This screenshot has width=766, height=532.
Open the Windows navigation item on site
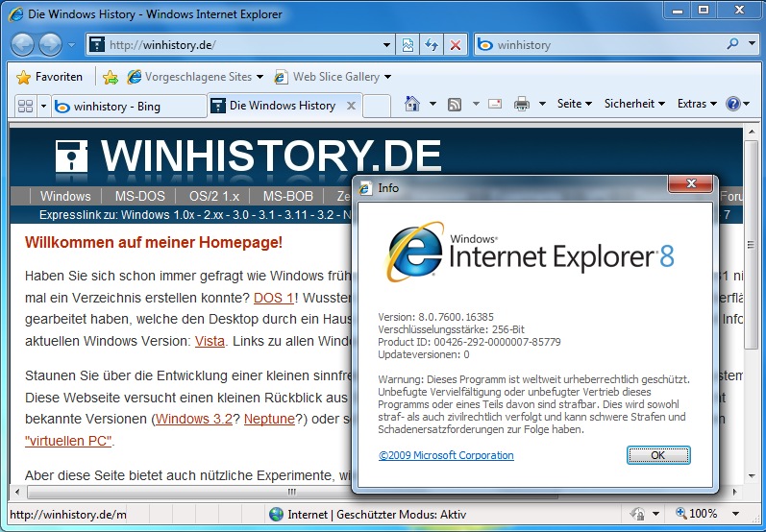click(65, 196)
